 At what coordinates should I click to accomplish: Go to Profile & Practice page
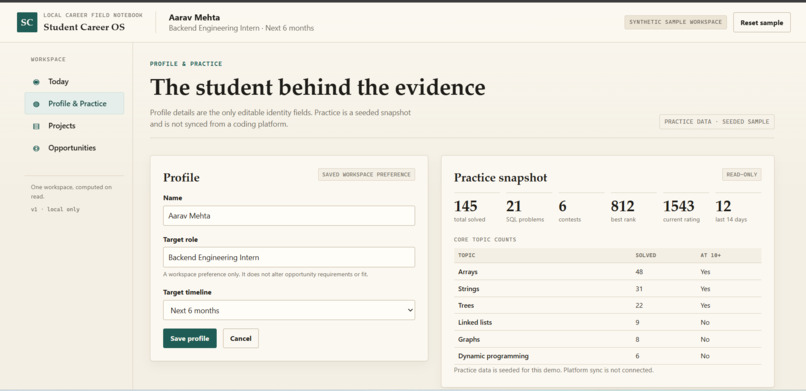coord(74,103)
